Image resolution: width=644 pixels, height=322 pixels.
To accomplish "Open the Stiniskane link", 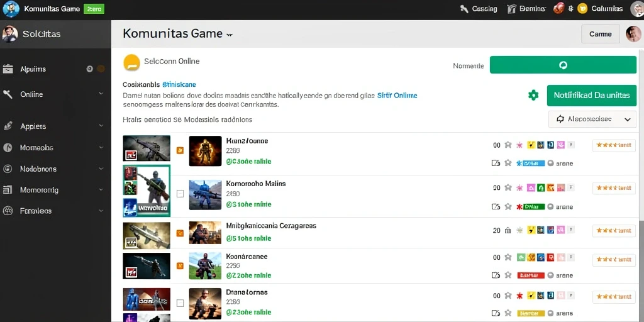I will 179,85.
